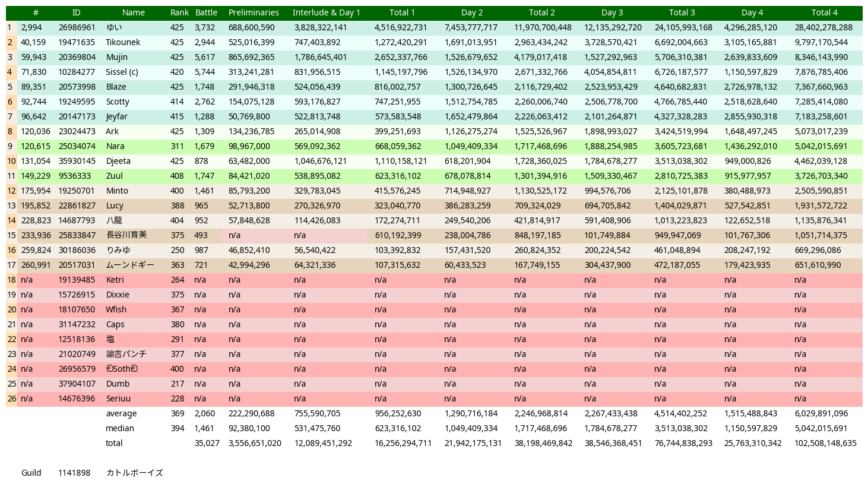This screenshot has width=868, height=487.
Task: Click Total 4 value 28,402,278,288
Action: [823, 27]
